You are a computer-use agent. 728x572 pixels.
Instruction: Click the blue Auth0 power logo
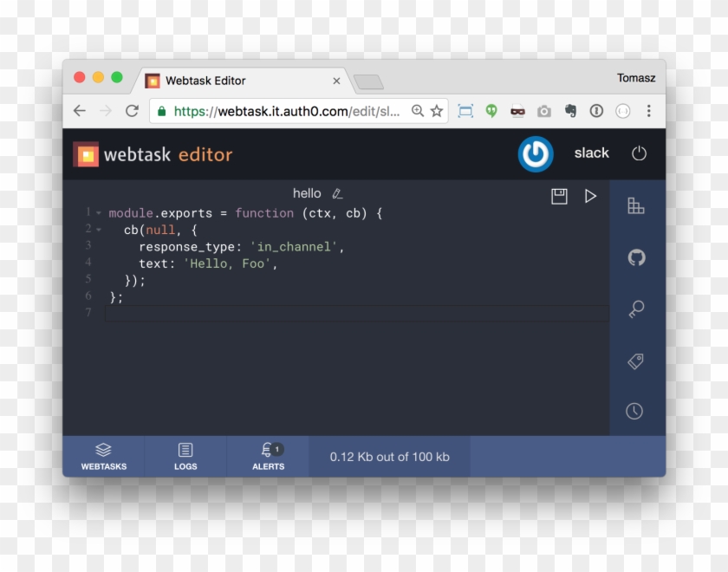(536, 154)
